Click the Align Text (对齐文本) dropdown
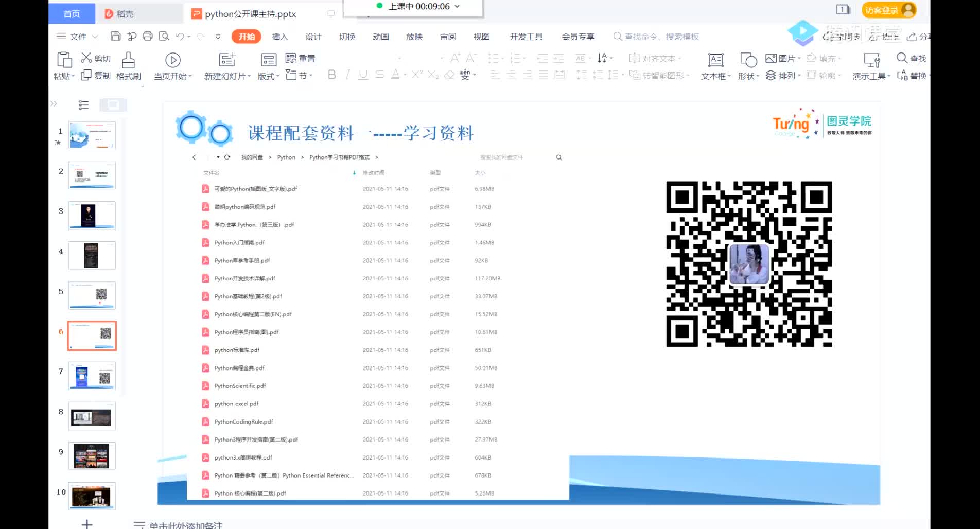 coord(655,58)
